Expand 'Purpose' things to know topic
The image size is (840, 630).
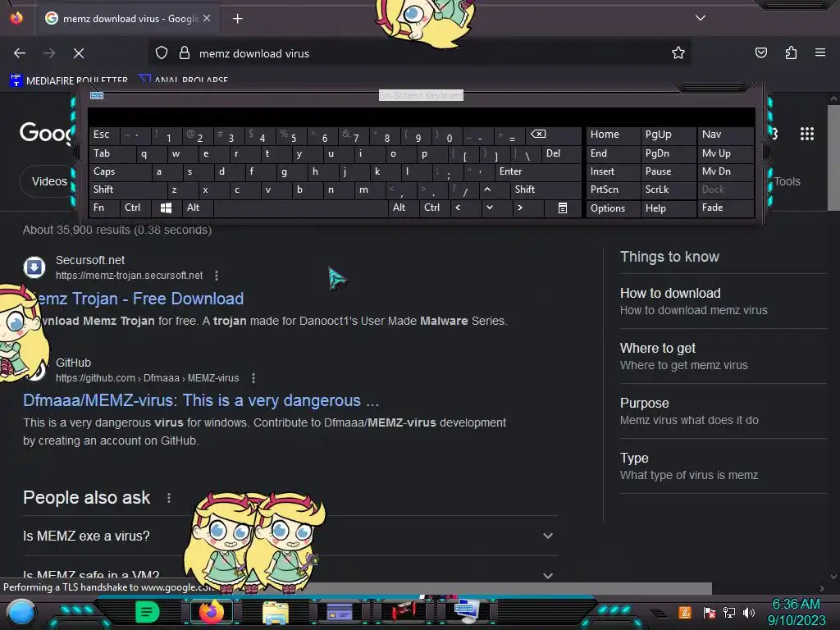click(723, 412)
